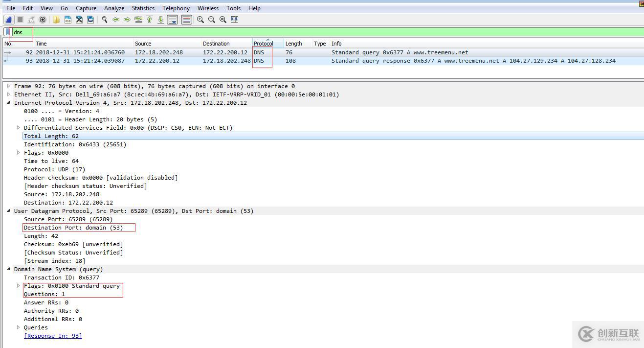644x348 pixels.
Task: Collapse Domain Name System (query) section
Action: pos(9,269)
